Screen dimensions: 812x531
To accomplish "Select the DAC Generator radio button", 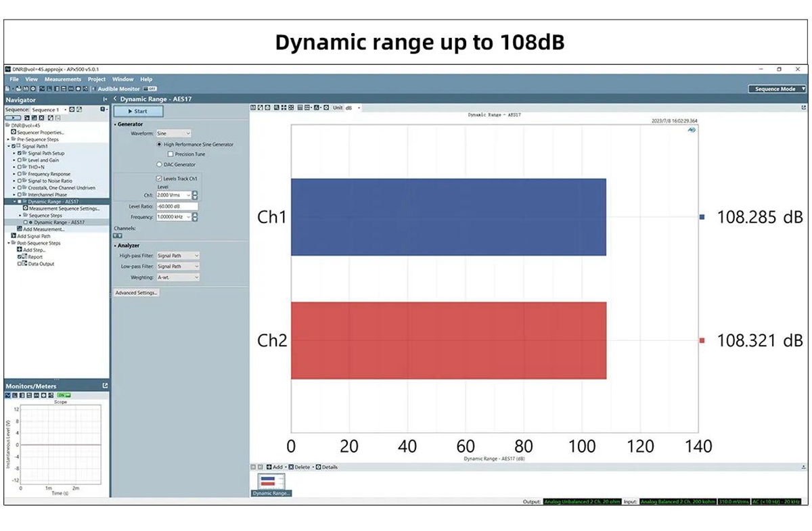I will coord(160,164).
